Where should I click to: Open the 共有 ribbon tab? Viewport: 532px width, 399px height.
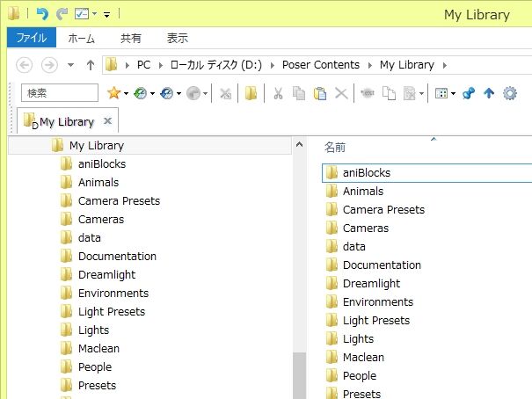pyautogui.click(x=131, y=38)
